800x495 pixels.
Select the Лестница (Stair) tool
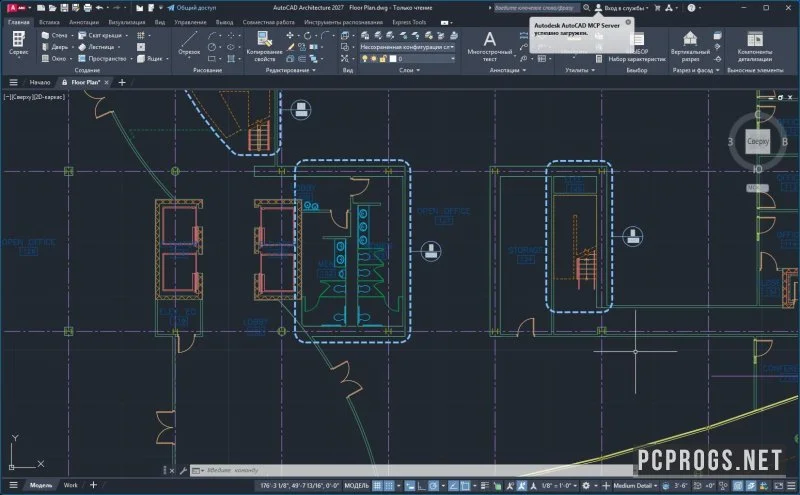point(96,47)
